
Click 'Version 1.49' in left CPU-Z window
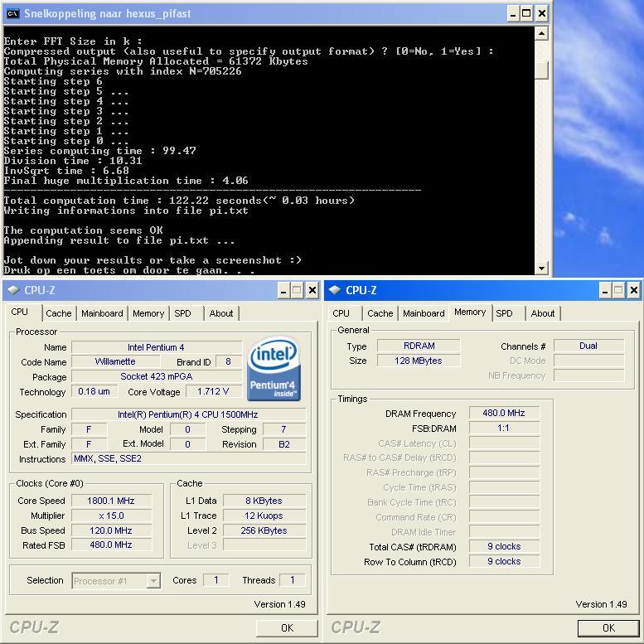coord(279,604)
